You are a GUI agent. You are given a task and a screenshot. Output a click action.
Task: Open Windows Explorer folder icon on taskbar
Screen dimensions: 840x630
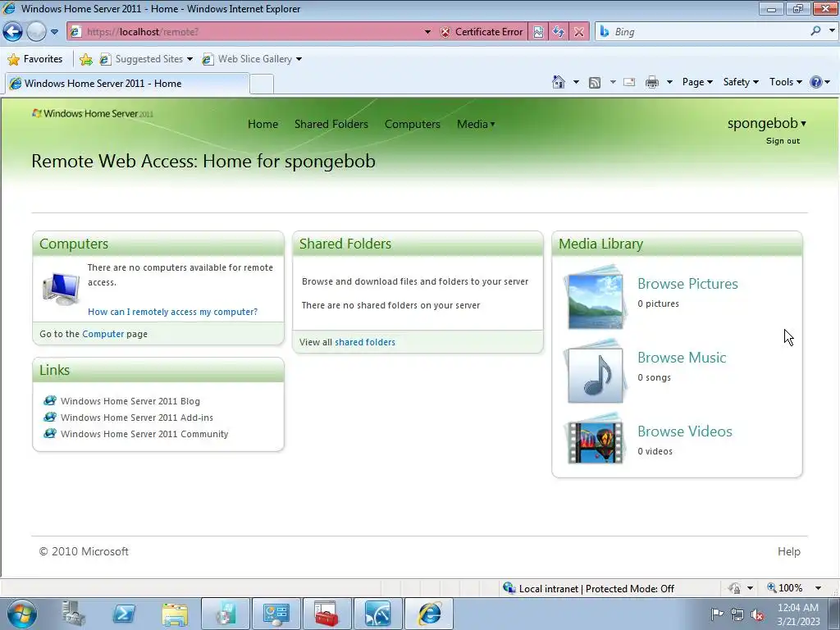pos(176,614)
